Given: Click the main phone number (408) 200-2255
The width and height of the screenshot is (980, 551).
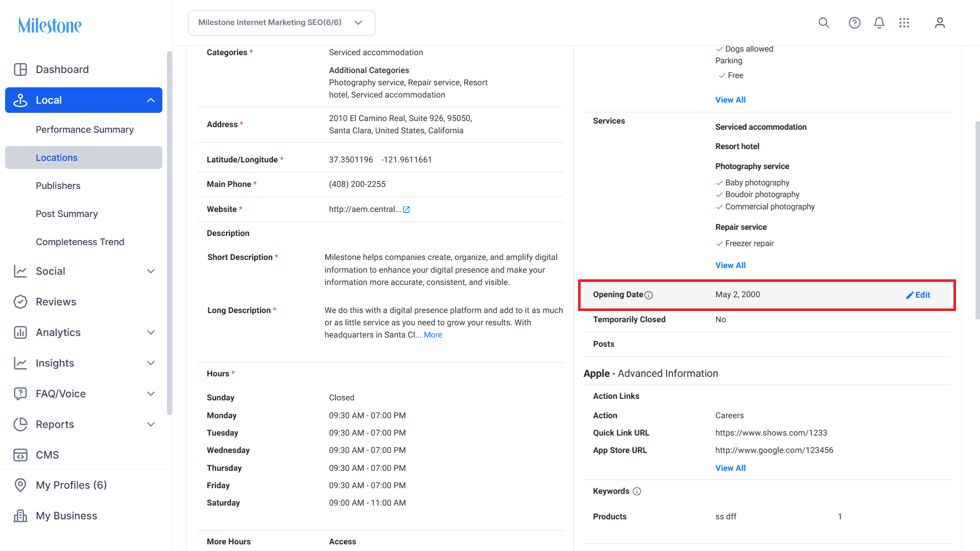Looking at the screenshot, I should coord(357,184).
